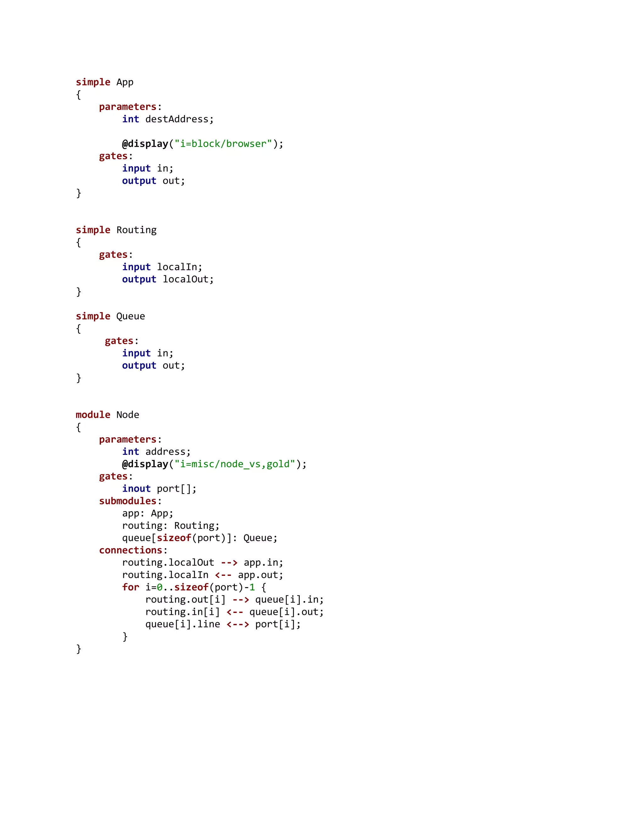
Task: Click the 'simple App' declaration line
Action: tap(104, 82)
